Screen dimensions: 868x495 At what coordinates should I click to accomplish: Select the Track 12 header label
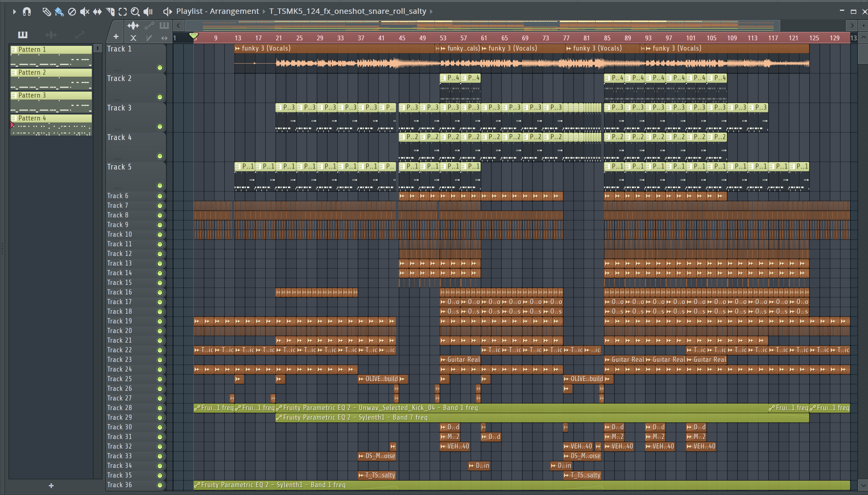[119, 254]
